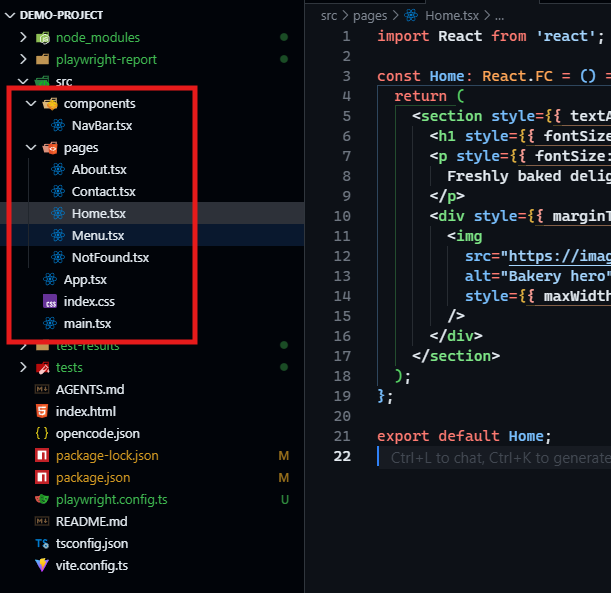
Task: Open the opencode.json file
Action: (x=98, y=434)
